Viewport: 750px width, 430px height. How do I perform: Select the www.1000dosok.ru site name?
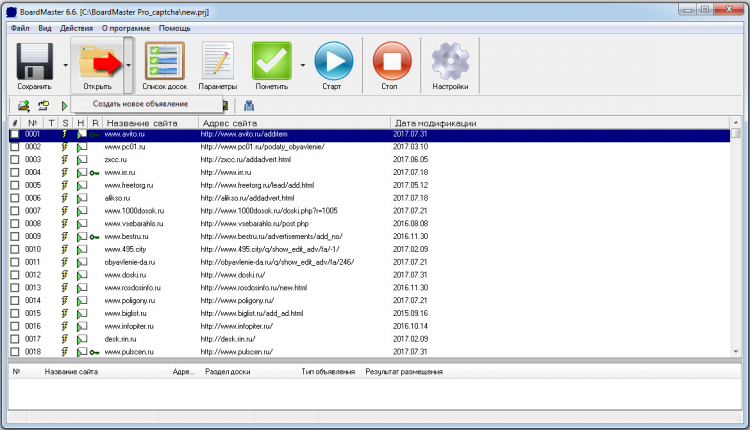point(134,211)
